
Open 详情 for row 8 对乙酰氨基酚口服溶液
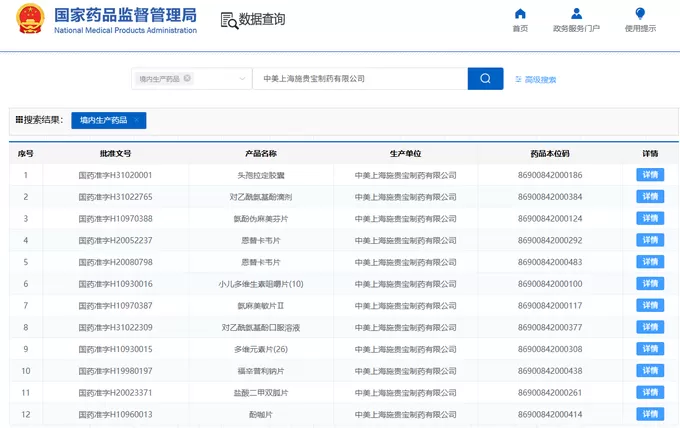(x=650, y=327)
